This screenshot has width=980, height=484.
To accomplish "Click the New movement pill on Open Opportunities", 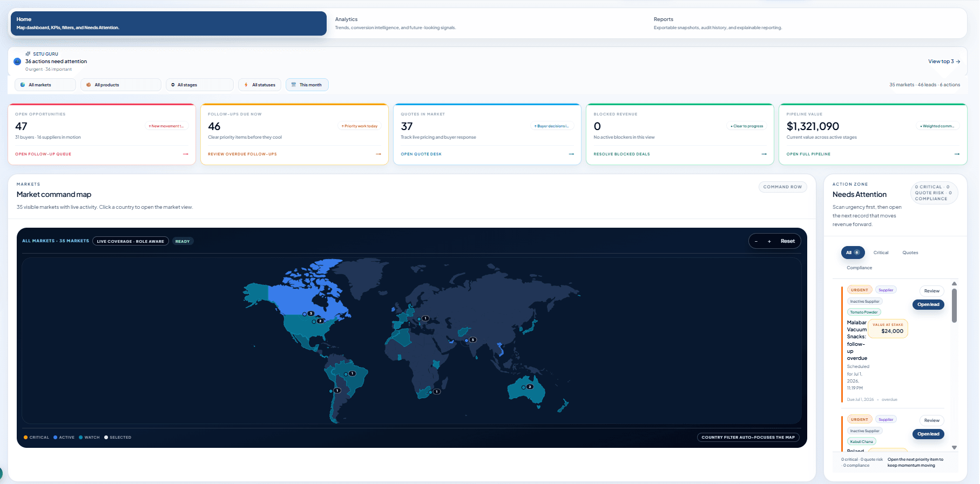I will click(x=166, y=126).
